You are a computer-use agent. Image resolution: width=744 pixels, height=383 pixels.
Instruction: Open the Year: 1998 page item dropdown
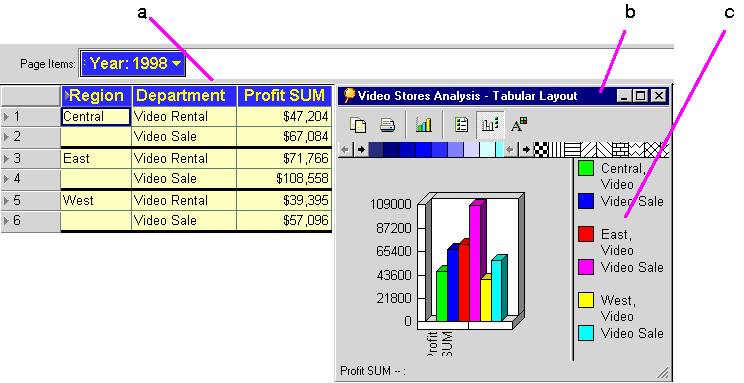[133, 63]
